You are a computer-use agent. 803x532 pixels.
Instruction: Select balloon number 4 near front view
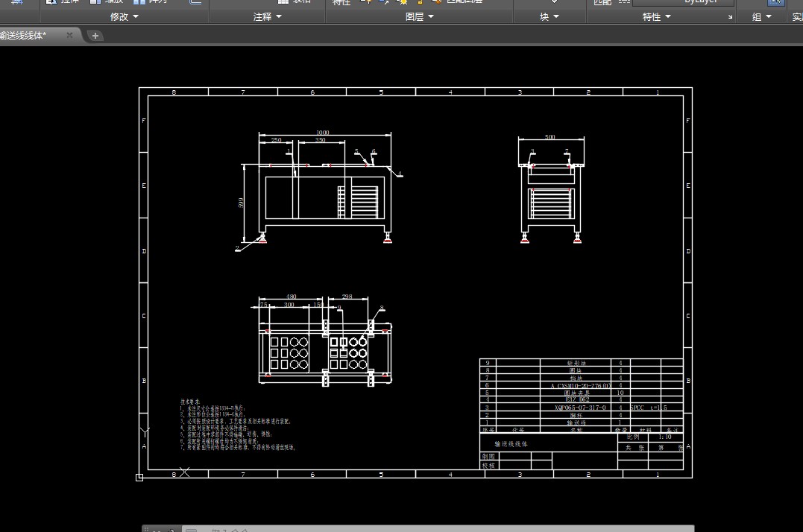pyautogui.click(x=400, y=174)
